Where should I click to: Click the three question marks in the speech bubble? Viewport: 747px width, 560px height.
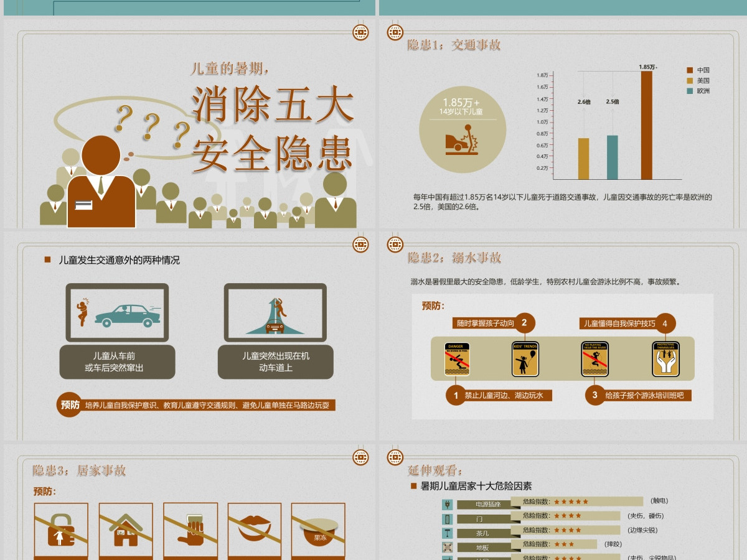point(153,127)
